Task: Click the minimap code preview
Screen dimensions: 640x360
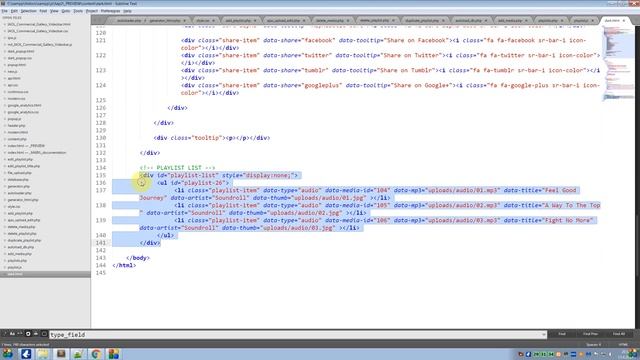Action: click(x=618, y=63)
